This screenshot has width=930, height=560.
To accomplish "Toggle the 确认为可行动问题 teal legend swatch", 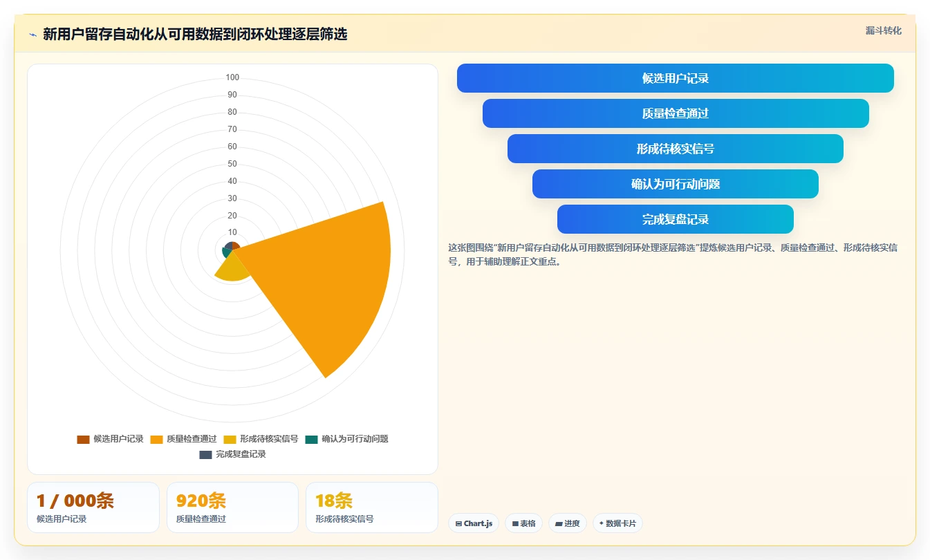I will pos(312,439).
